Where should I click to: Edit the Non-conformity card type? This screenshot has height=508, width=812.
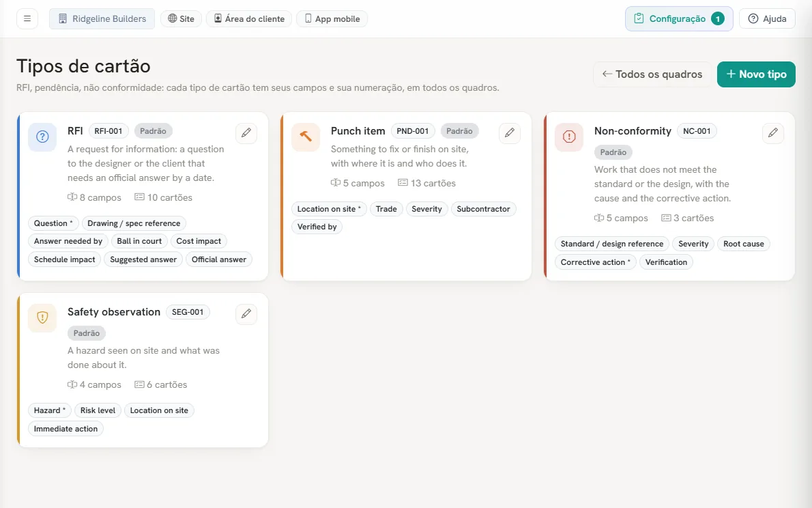pyautogui.click(x=772, y=132)
